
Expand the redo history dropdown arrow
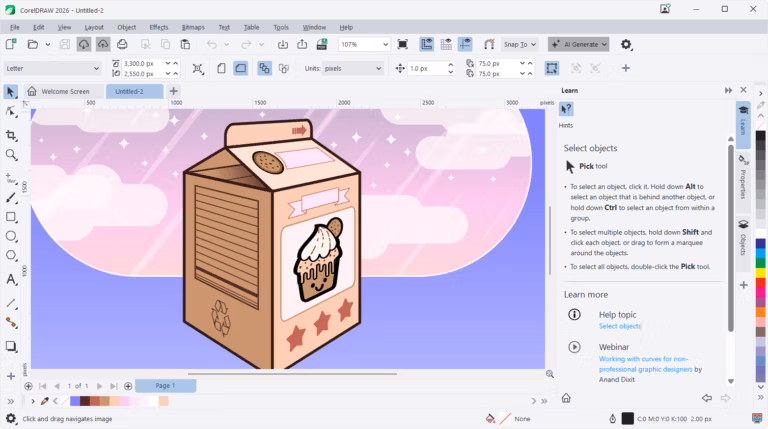(x=262, y=45)
